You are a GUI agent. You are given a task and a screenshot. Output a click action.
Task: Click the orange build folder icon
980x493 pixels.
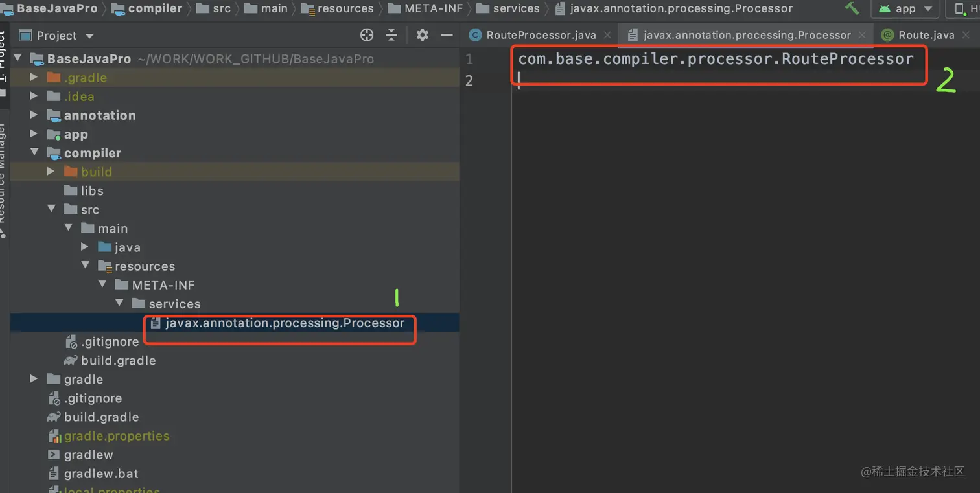pyautogui.click(x=71, y=172)
